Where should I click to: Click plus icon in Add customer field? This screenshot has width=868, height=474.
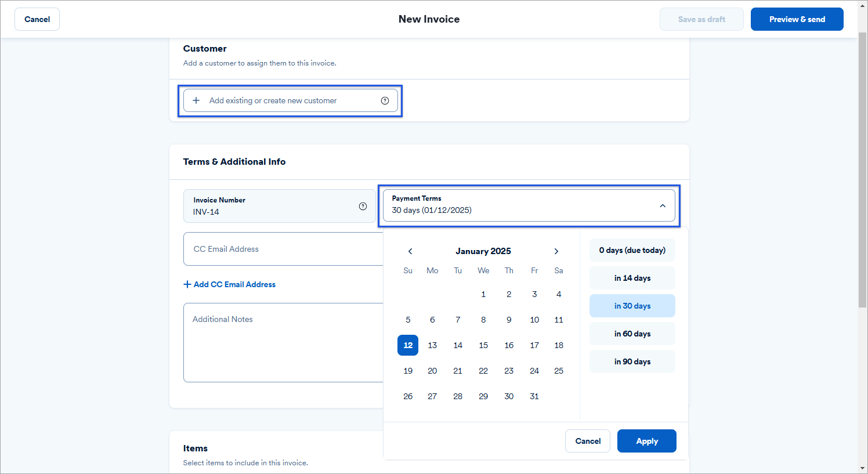(196, 100)
